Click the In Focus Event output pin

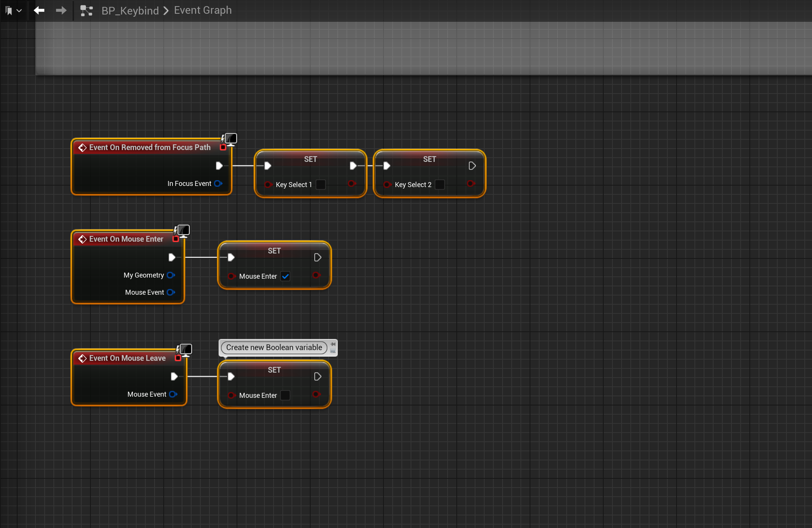(x=218, y=184)
